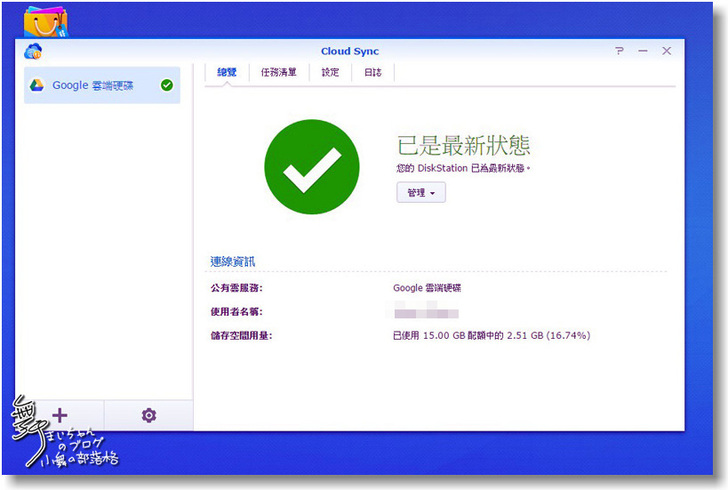Click the Google 雲端硬碟 service value
The image size is (728, 490).
[427, 288]
